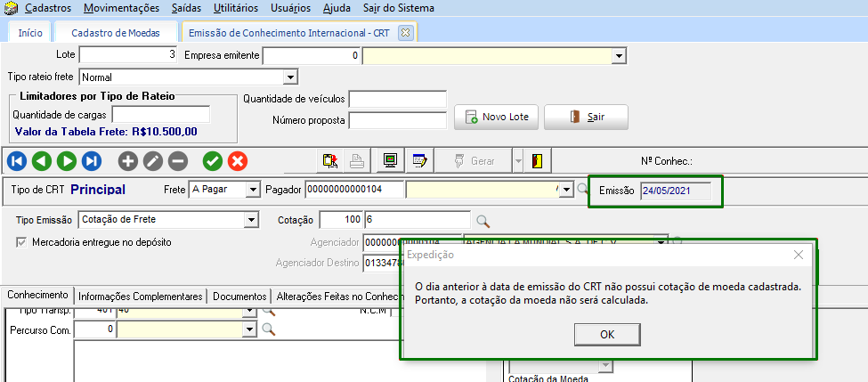Click the Cotação field containing 6
This screenshot has width=868, height=382.
tap(418, 219)
